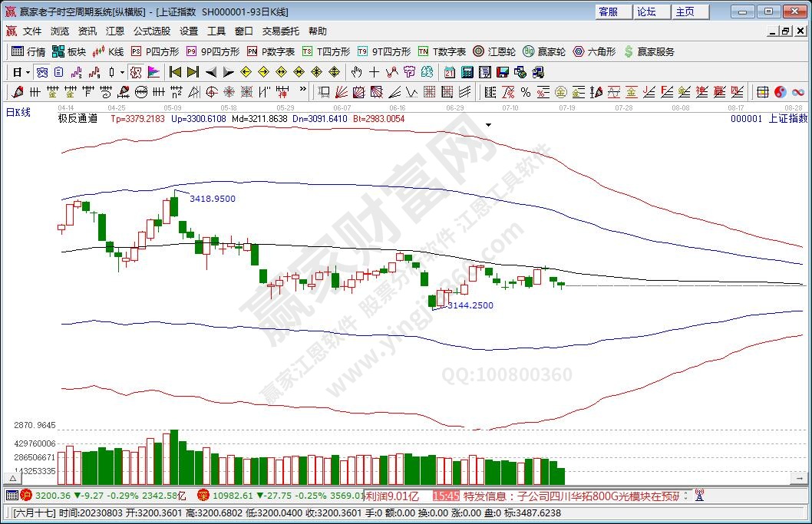Expand the 日 period dropdown arrow
The image size is (812, 524).
tap(28, 72)
